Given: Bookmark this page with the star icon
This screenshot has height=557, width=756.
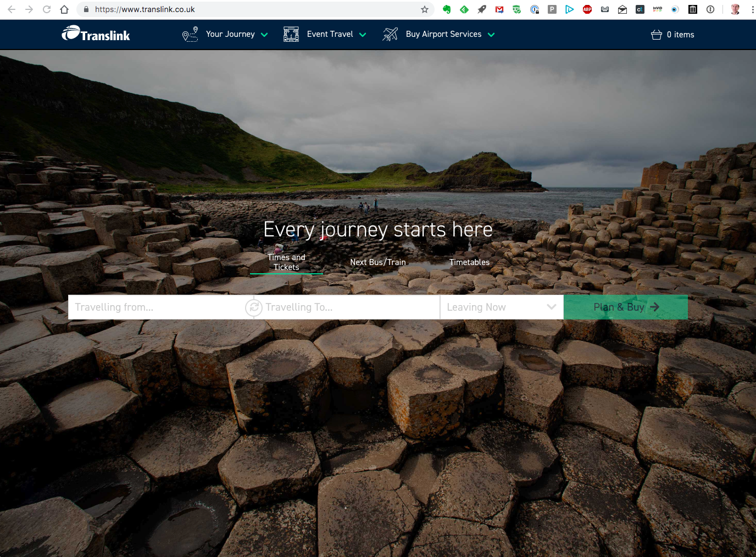Looking at the screenshot, I should (424, 9).
